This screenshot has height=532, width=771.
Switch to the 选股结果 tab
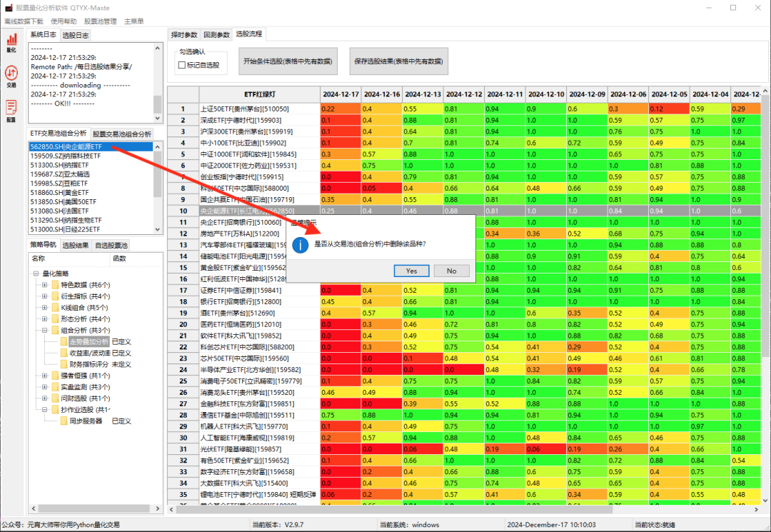pyautogui.click(x=75, y=246)
